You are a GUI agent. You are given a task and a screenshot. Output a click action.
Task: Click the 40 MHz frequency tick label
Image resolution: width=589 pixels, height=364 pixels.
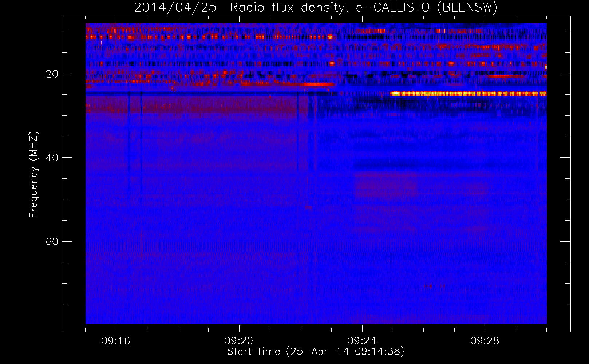(52, 158)
